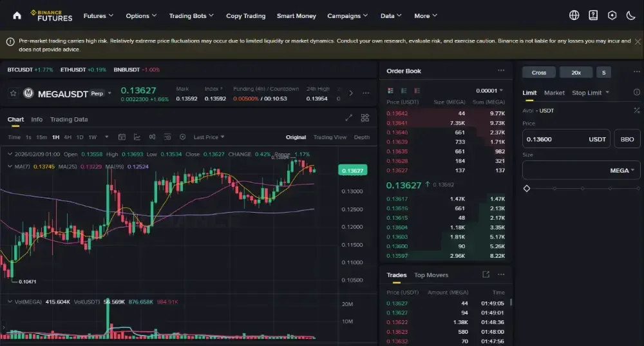The image size is (644, 346).
Task: Click the MEGAUSDT coin logo
Action: click(28, 93)
